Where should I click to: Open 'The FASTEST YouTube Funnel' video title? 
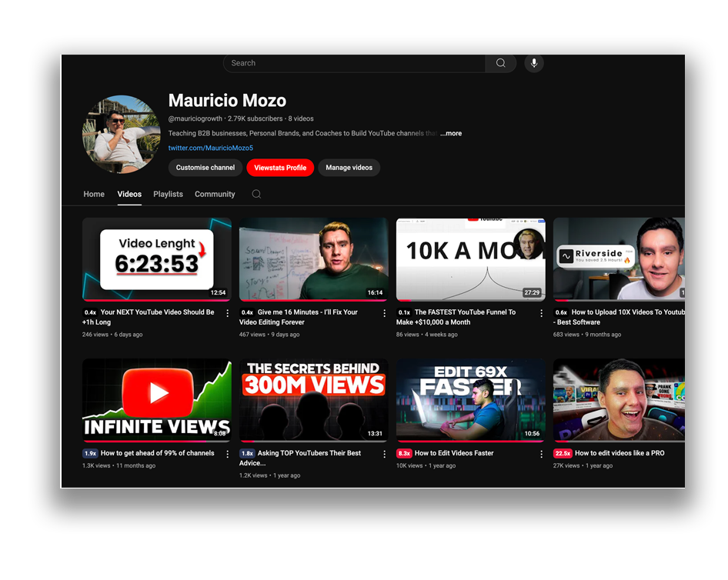coord(456,317)
